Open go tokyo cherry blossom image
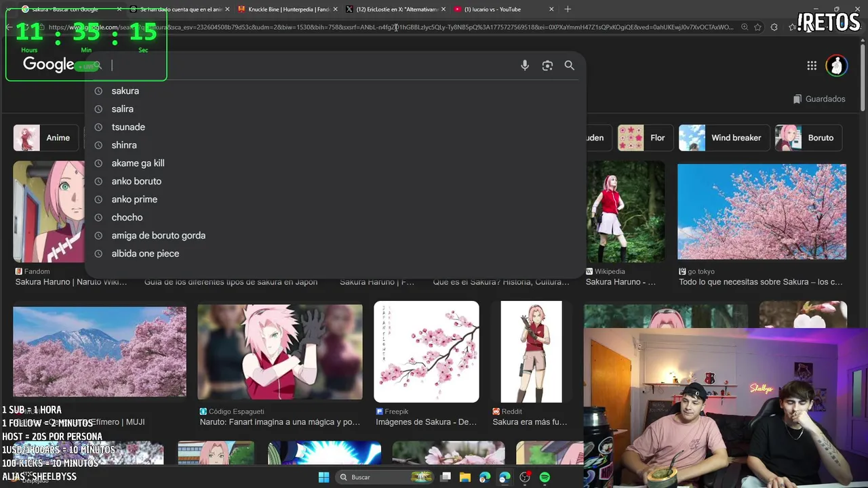Image resolution: width=868 pixels, height=488 pixels. click(x=762, y=211)
